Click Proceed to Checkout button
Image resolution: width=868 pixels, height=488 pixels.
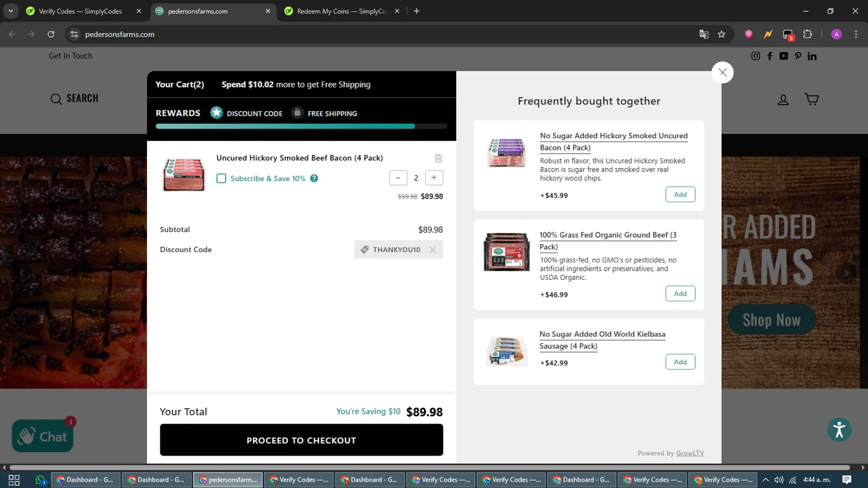pos(301,440)
